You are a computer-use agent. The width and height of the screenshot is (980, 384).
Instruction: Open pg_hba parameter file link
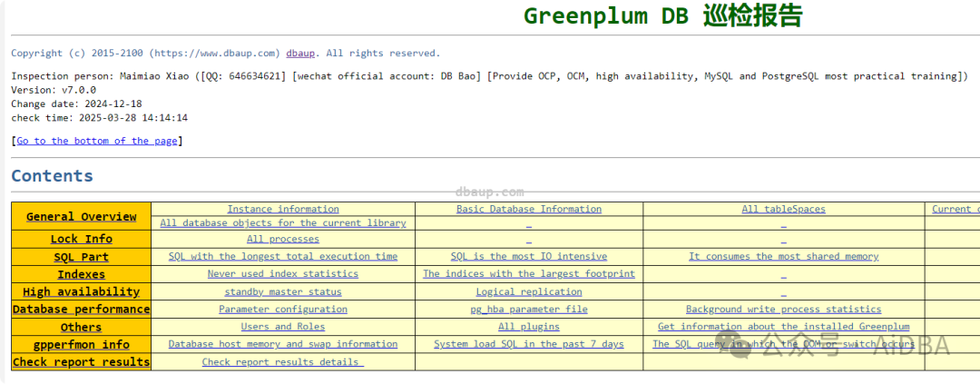pyautogui.click(x=529, y=309)
